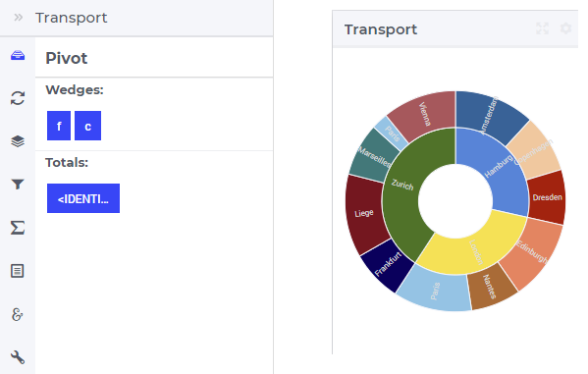
Task: Select the sigma totals sidebar icon
Action: click(18, 228)
